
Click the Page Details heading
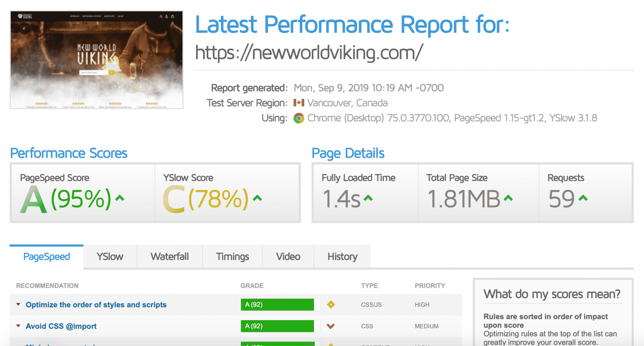click(x=348, y=153)
